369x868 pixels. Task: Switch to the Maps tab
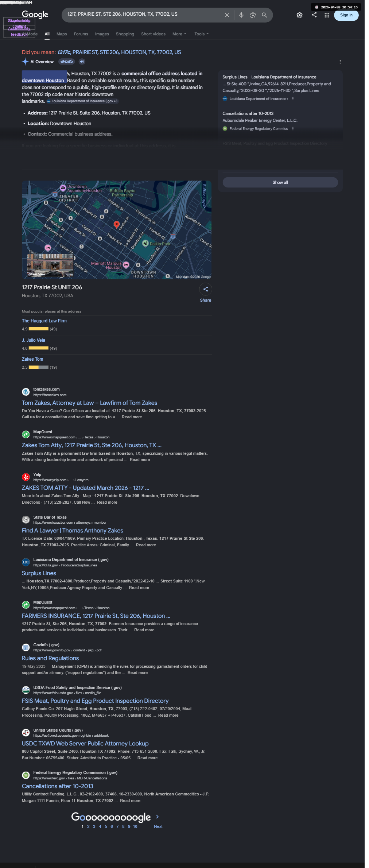pyautogui.click(x=62, y=34)
